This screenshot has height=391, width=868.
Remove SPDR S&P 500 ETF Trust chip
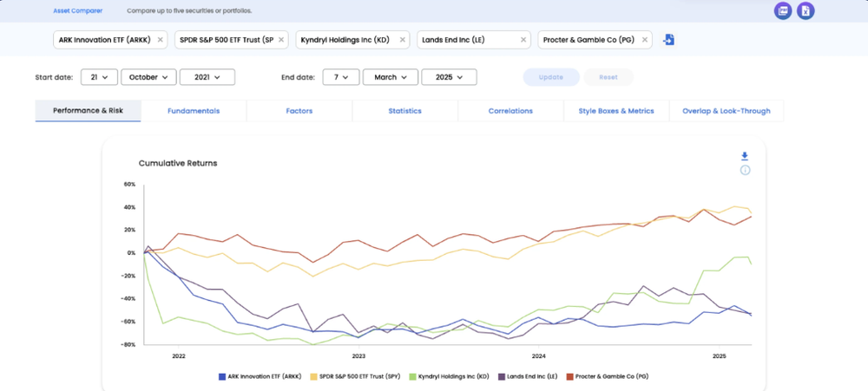(x=281, y=40)
